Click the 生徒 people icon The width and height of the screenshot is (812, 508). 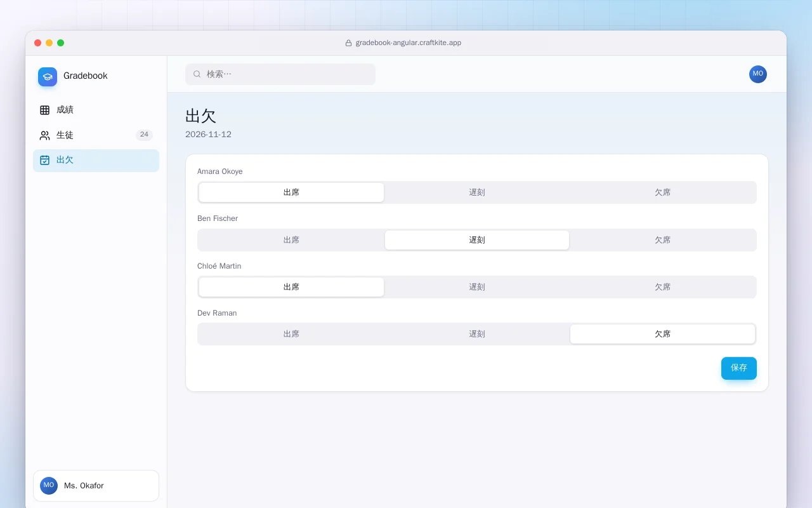44,135
